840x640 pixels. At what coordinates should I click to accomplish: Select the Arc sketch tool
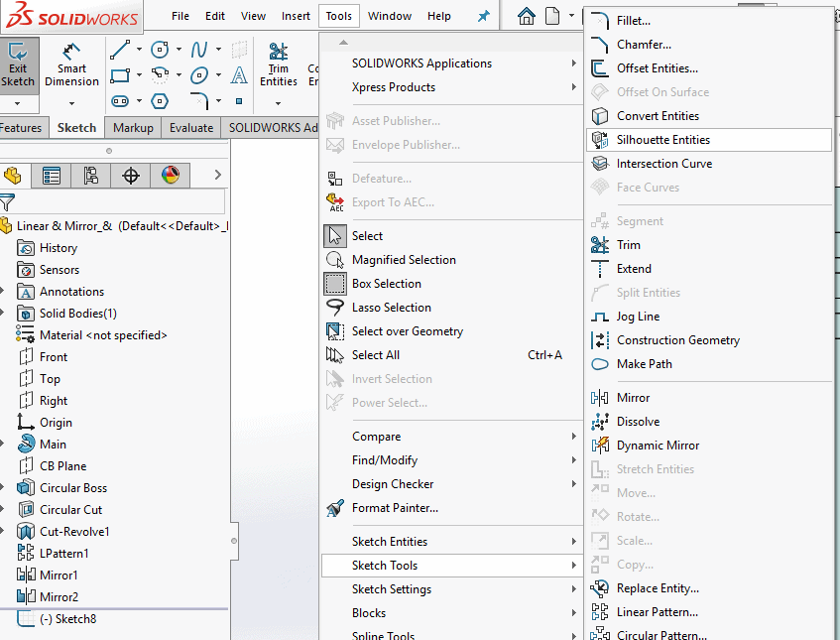coord(160,75)
